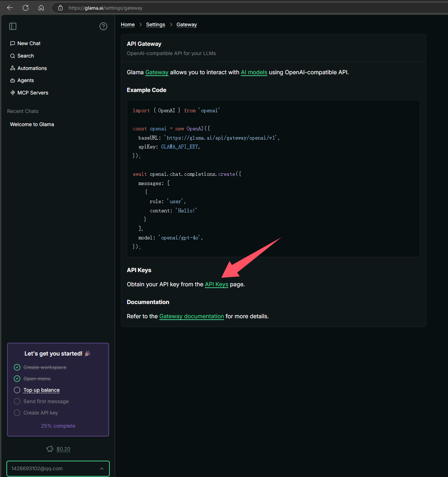Open the Gateway documentation link
The width and height of the screenshot is (448, 477).
pos(191,316)
